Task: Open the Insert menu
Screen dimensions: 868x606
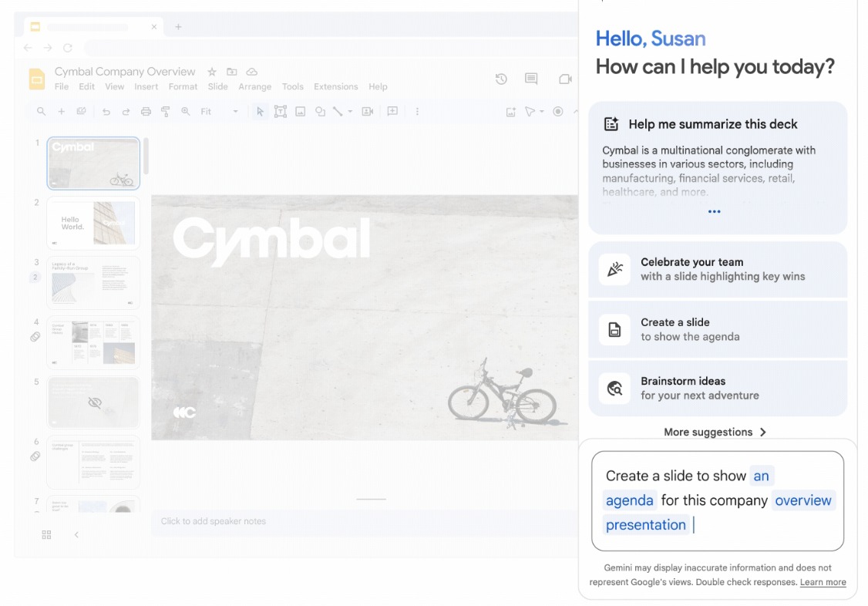Action: point(146,87)
